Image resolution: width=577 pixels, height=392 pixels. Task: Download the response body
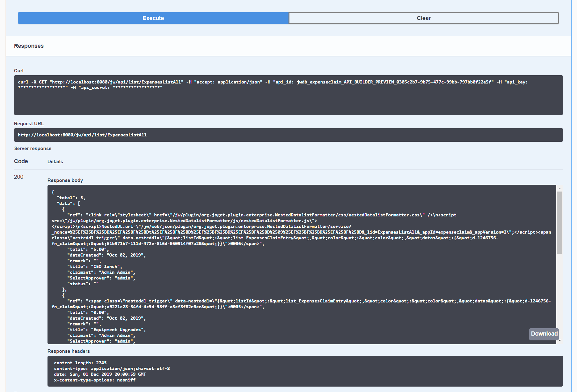544,334
